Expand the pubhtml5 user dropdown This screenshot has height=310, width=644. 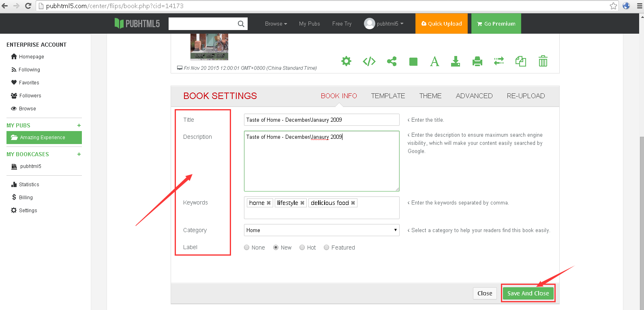(x=390, y=24)
